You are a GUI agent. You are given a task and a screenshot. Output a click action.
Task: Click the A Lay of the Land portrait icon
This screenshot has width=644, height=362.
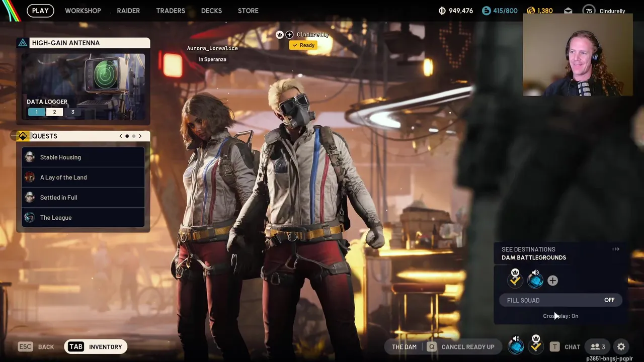click(x=30, y=177)
